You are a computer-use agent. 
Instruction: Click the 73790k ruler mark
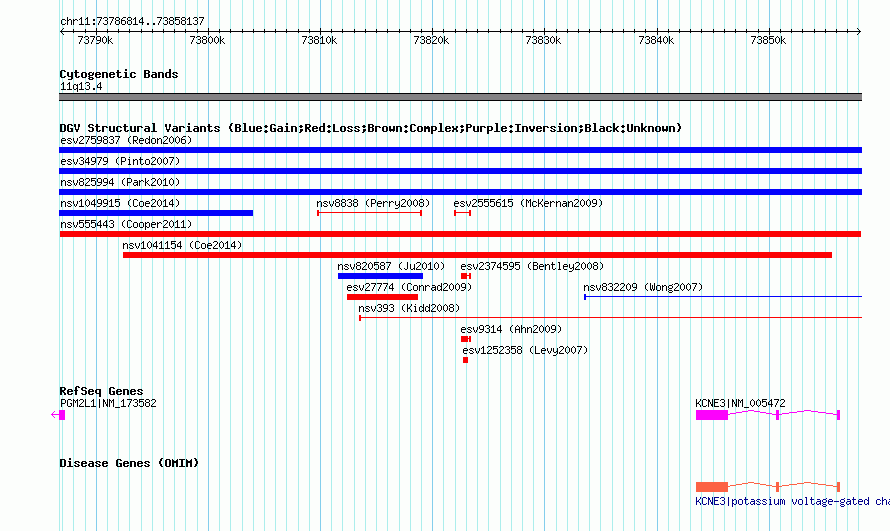coord(95,40)
